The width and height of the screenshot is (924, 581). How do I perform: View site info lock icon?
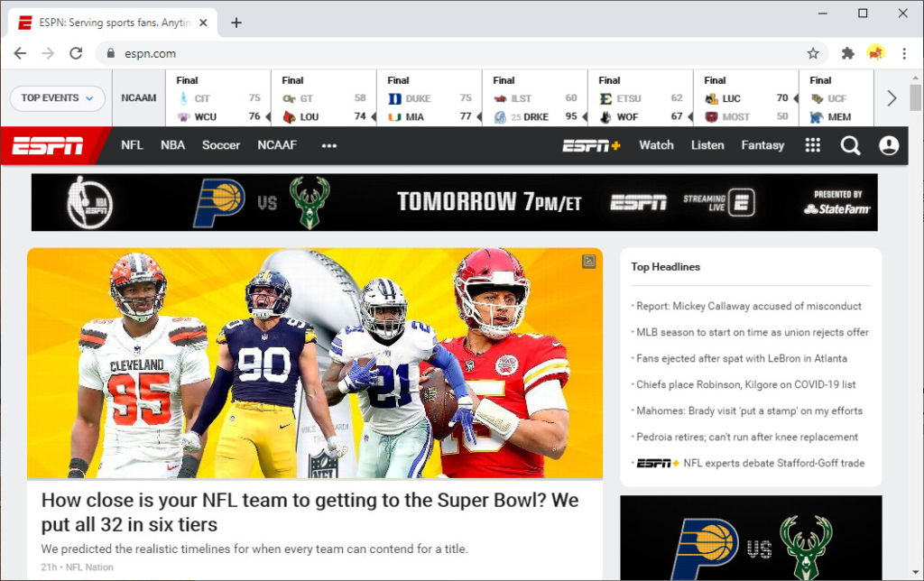click(111, 53)
